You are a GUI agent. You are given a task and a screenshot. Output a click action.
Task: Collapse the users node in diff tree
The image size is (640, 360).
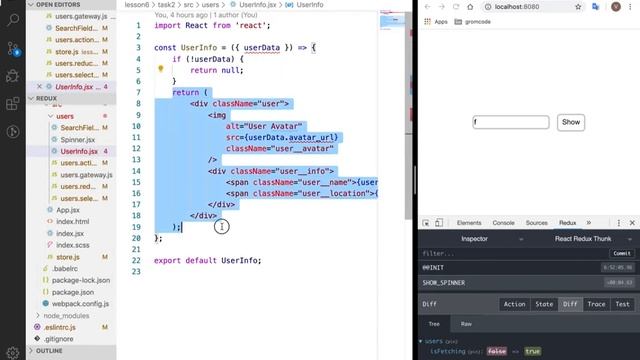(421, 341)
